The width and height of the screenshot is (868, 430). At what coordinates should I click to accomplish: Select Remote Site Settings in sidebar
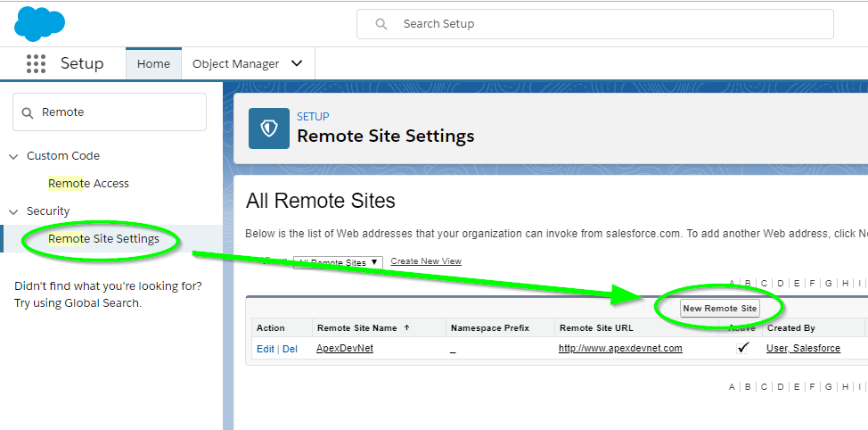(x=103, y=239)
